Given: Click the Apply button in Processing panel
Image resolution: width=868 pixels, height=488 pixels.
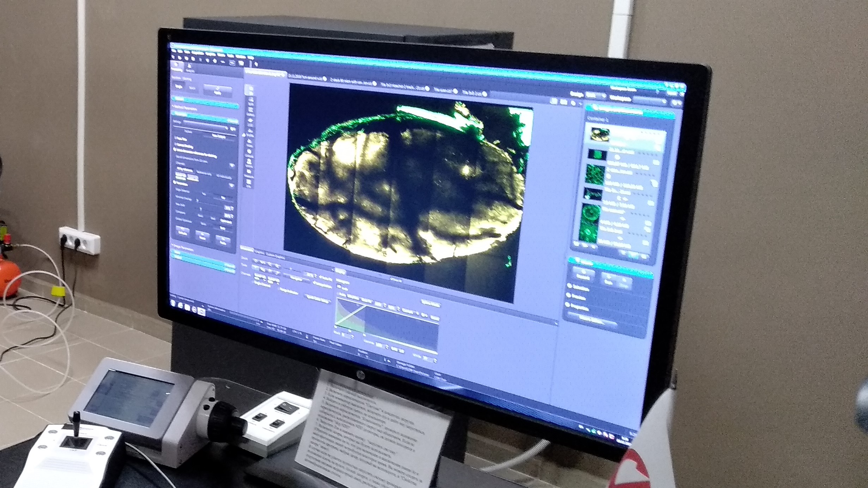Looking at the screenshot, I should point(217,91).
